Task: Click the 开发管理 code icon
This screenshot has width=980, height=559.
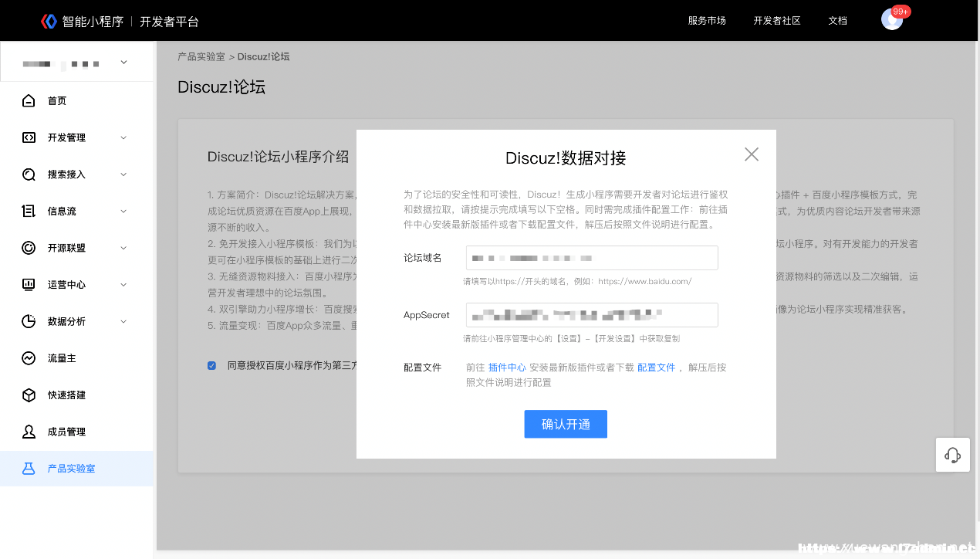Action: click(29, 137)
